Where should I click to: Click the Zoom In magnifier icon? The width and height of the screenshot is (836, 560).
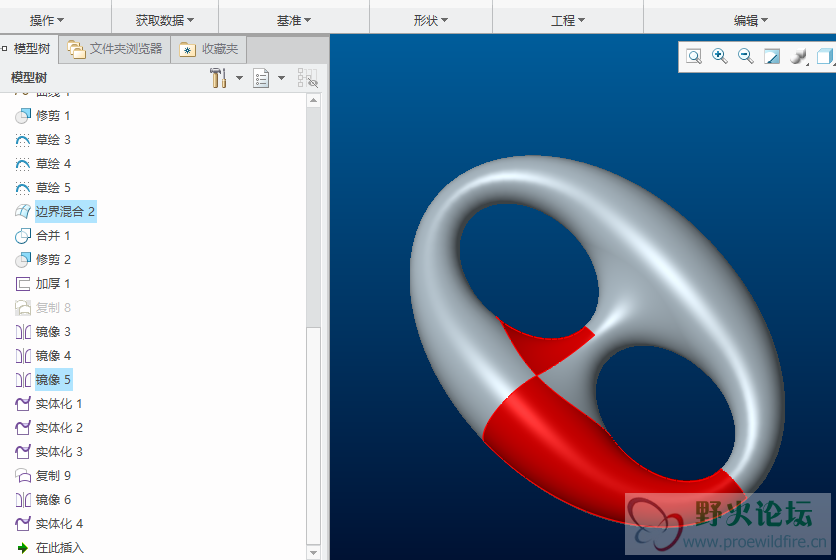pyautogui.click(x=720, y=56)
